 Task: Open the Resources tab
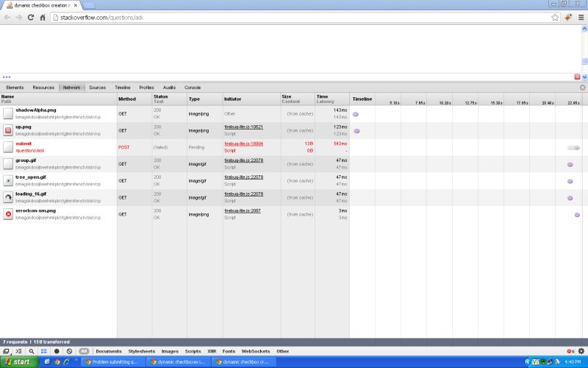click(43, 88)
